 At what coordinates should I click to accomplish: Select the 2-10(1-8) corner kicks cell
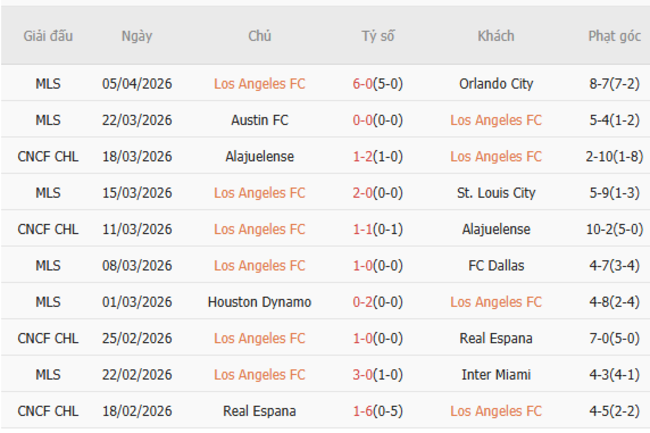613,156
